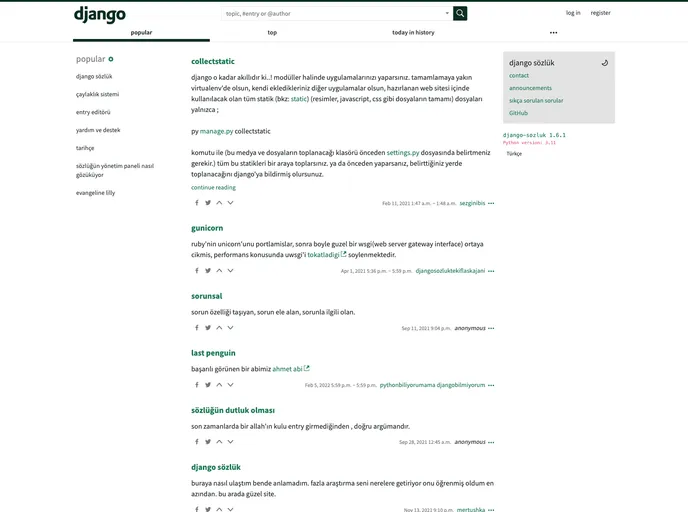Open options menu for last penguin entry
Viewport: 688px width, 512px height.
(491, 385)
